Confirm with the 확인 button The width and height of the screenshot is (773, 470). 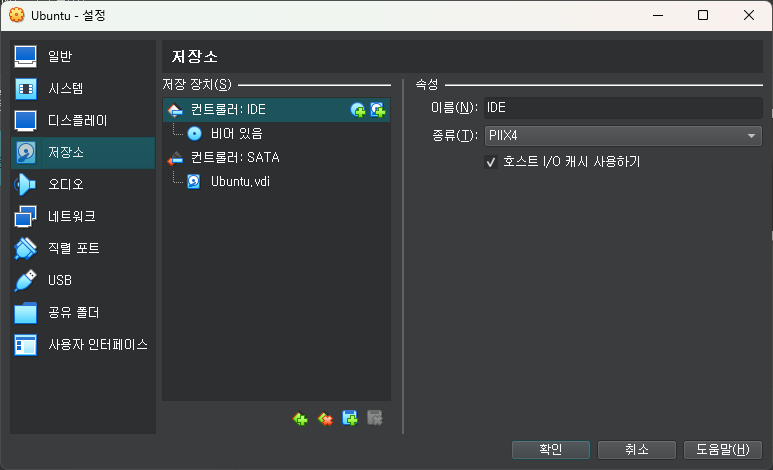point(551,450)
